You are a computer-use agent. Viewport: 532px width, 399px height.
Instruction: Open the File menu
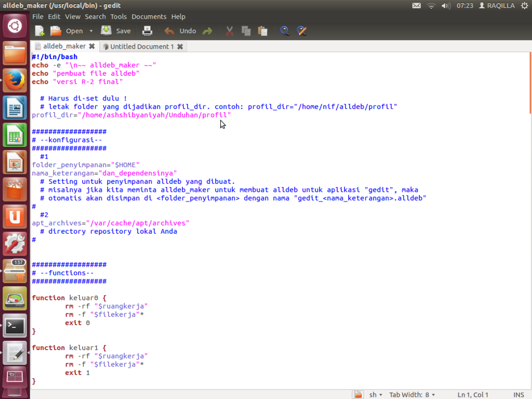pos(37,17)
